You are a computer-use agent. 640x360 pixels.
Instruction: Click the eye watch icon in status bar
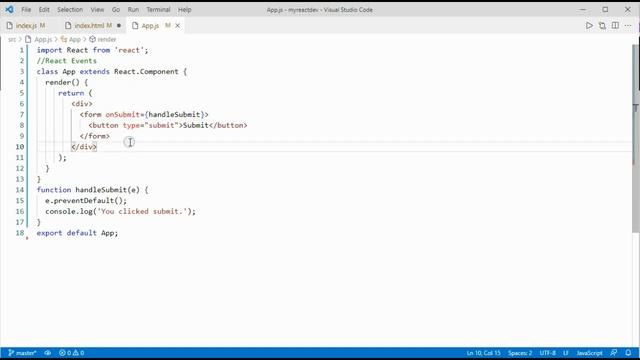point(48,353)
